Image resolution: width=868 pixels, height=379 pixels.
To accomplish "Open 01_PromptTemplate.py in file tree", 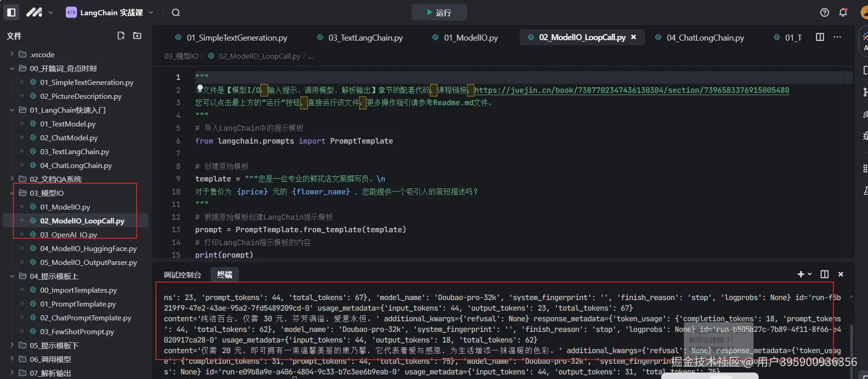I will pyautogui.click(x=78, y=304).
